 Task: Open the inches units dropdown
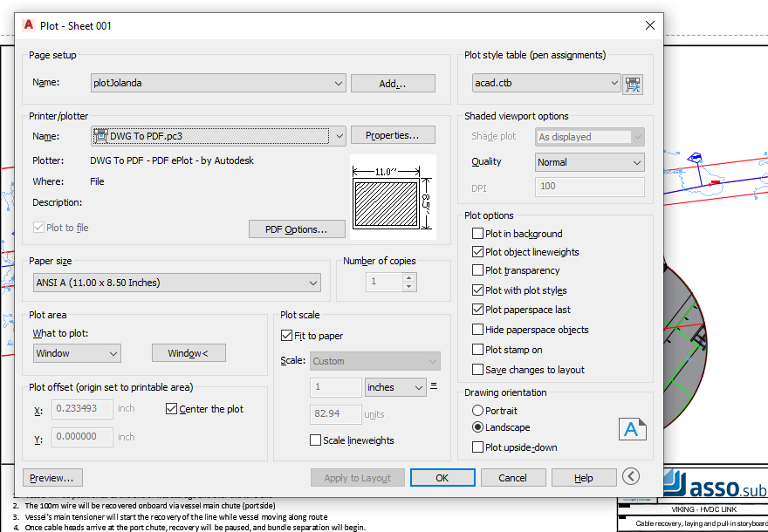coord(395,387)
